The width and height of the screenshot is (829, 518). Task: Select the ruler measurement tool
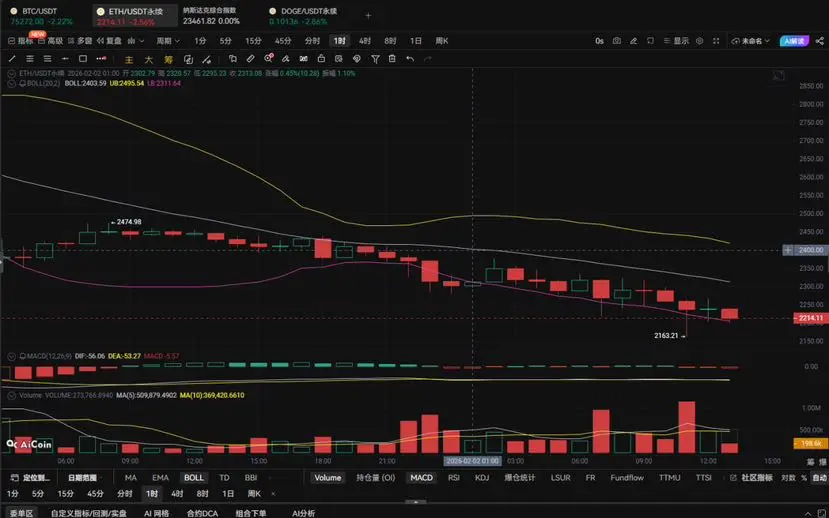coord(251,59)
